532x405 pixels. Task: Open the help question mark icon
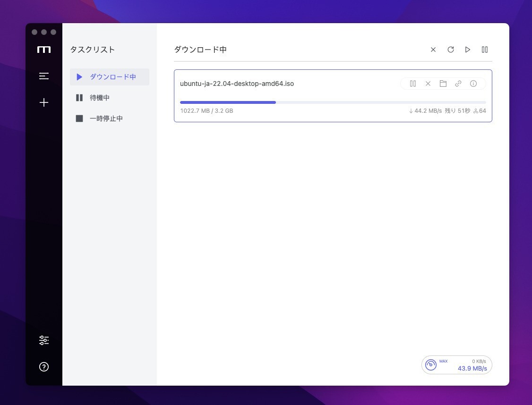(44, 367)
